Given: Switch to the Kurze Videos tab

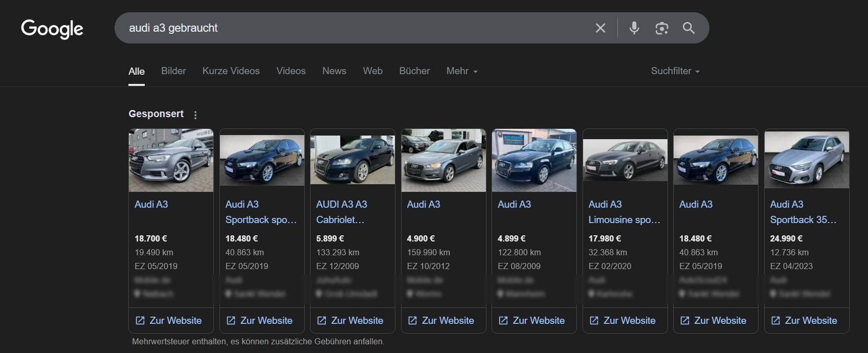Looking at the screenshot, I should 231,71.
